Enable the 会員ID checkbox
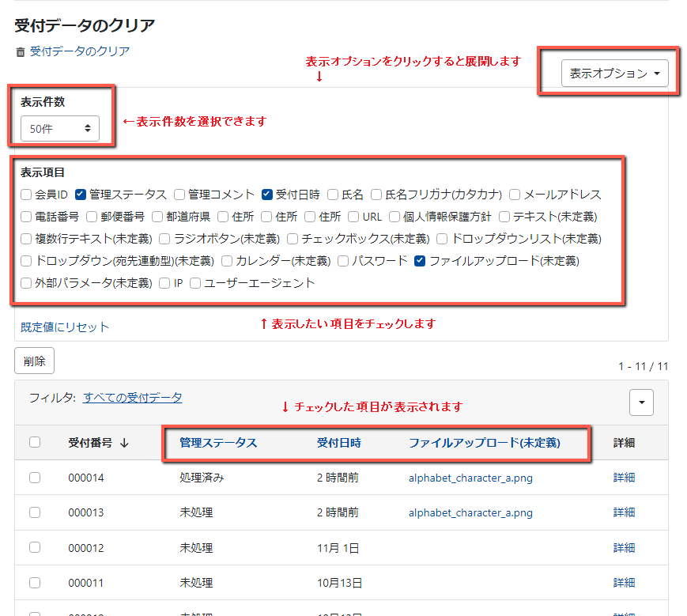This screenshot has height=616, width=687. [x=25, y=194]
